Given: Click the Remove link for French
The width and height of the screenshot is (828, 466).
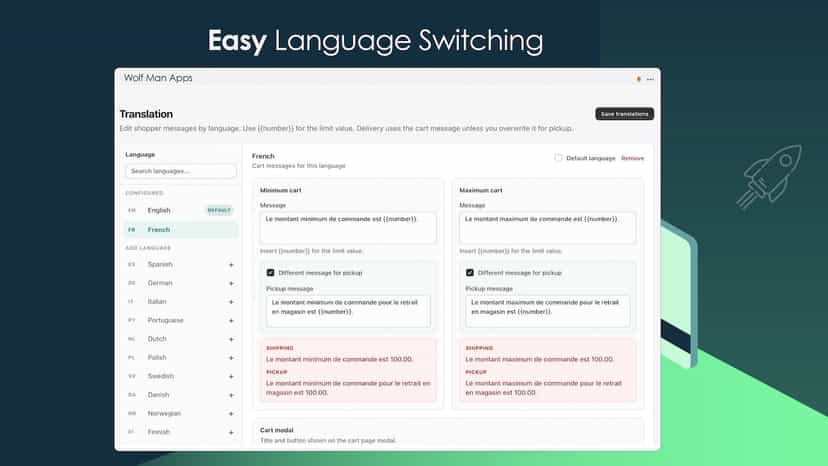Looking at the screenshot, I should (633, 158).
